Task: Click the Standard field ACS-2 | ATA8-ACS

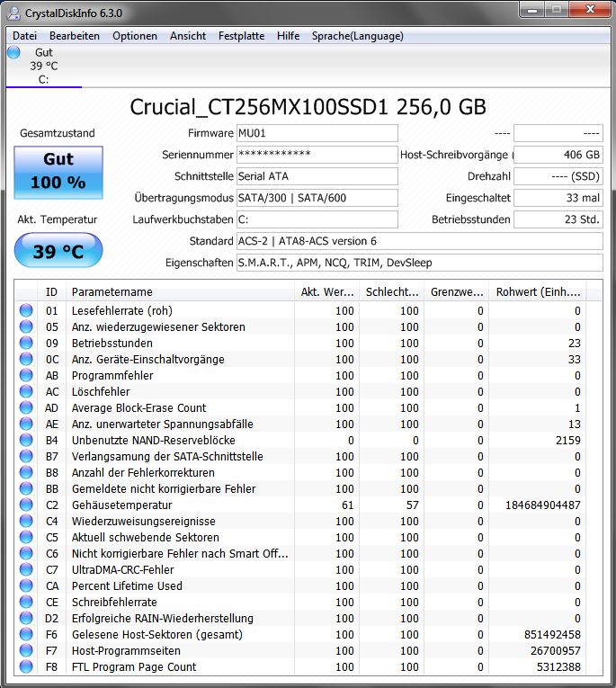Action: click(x=420, y=241)
